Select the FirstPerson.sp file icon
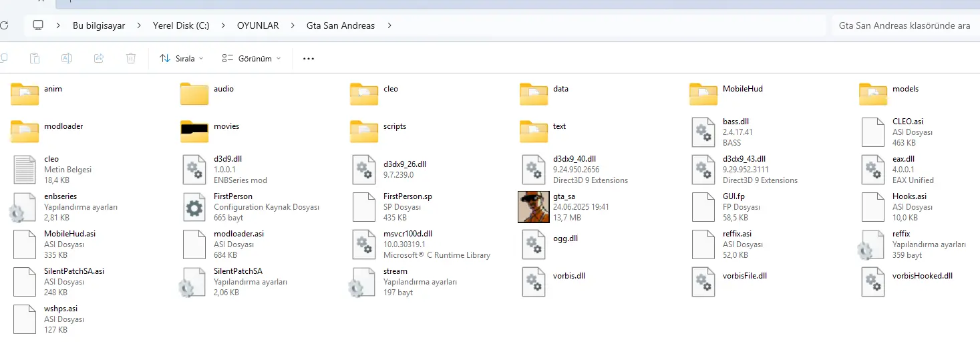 pos(364,207)
